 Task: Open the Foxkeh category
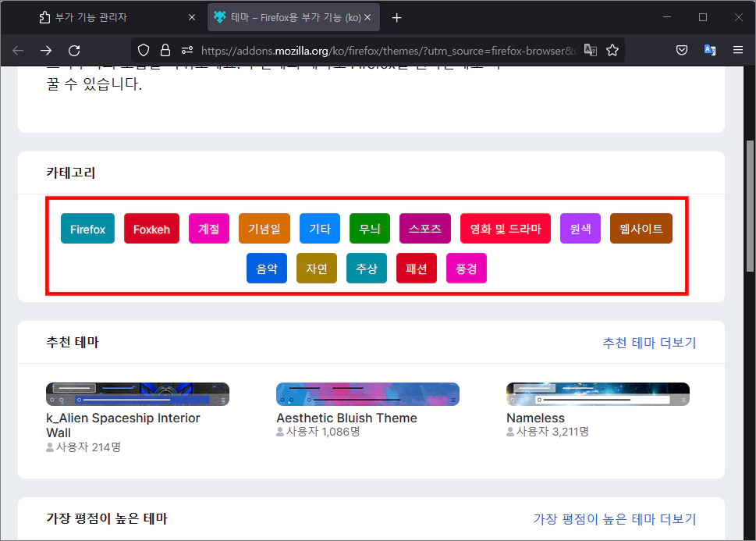pos(151,229)
